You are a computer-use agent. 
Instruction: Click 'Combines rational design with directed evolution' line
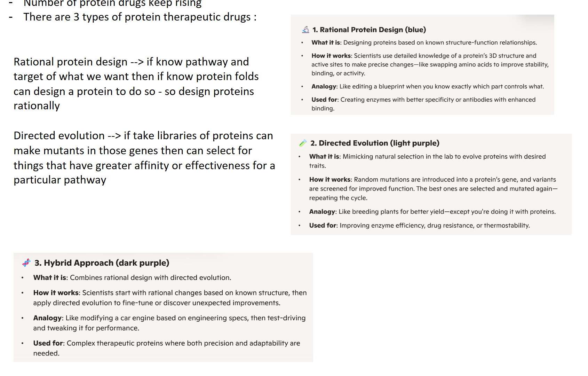[x=132, y=277]
